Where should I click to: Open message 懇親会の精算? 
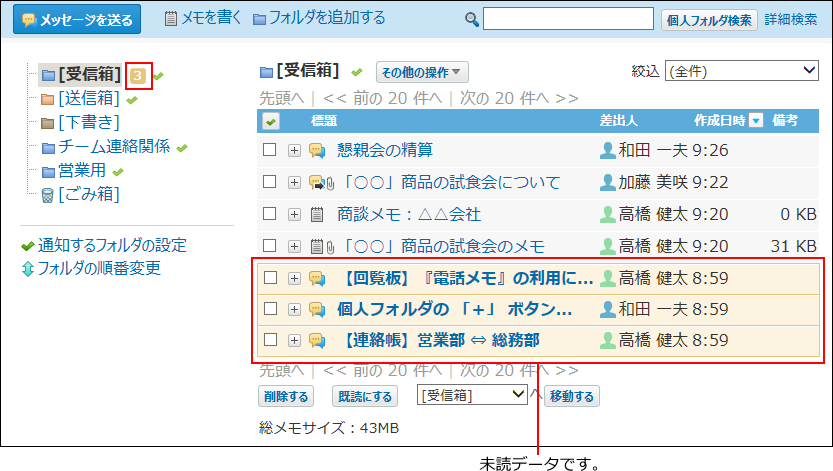coord(385,150)
